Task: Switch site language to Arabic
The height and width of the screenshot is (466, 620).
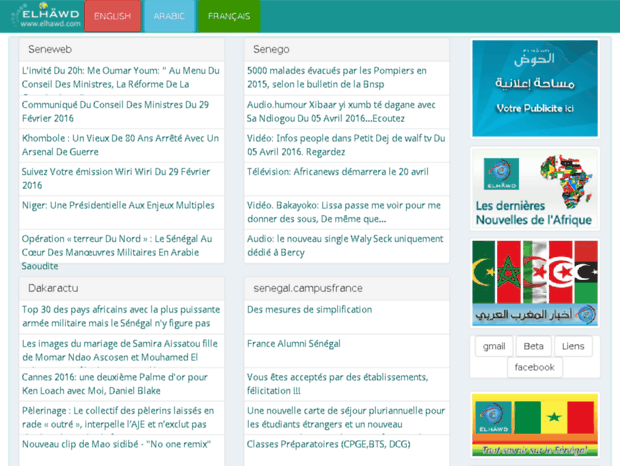Action: [x=169, y=16]
